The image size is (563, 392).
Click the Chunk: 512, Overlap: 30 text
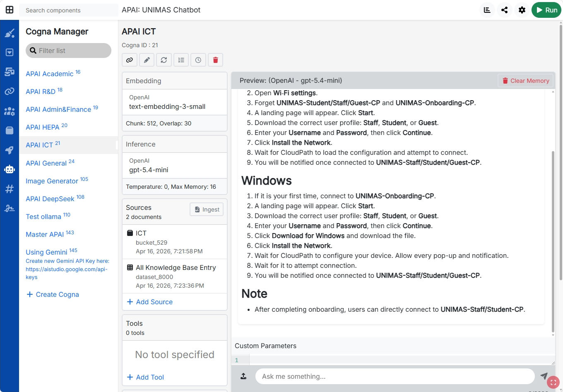click(x=159, y=123)
